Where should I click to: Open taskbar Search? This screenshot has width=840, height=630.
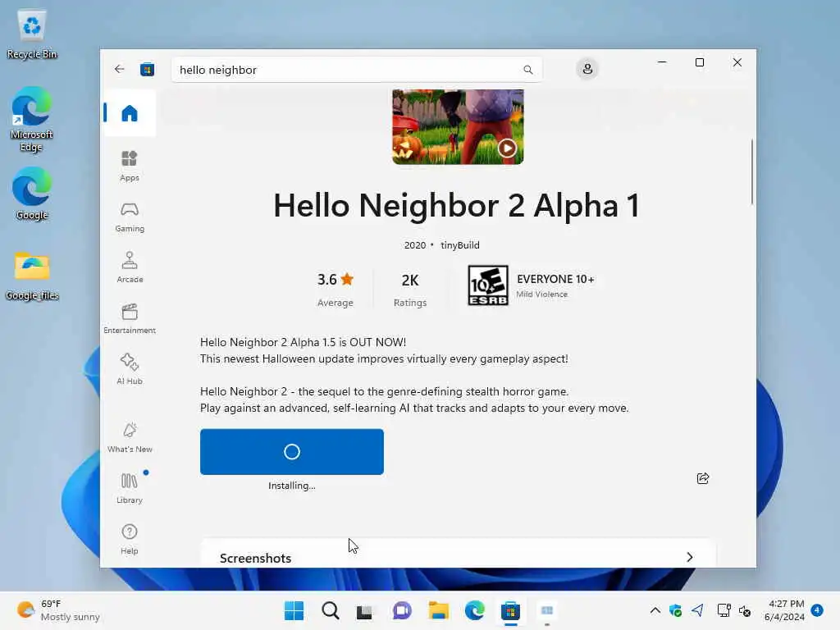coord(330,610)
